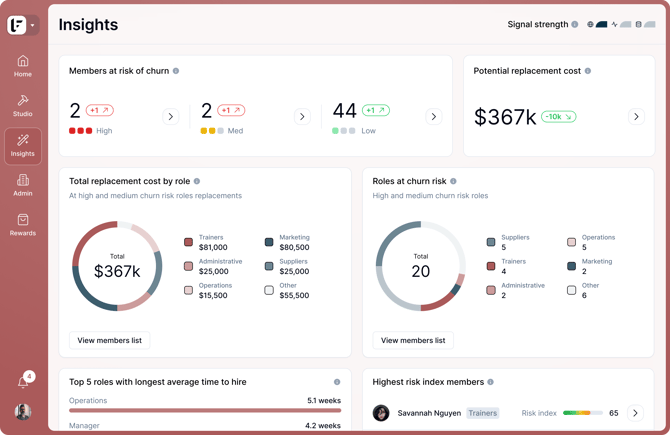Click the Trainers legend color swatch $81,000
Image resolution: width=670 pixels, height=435 pixels.
tap(188, 242)
